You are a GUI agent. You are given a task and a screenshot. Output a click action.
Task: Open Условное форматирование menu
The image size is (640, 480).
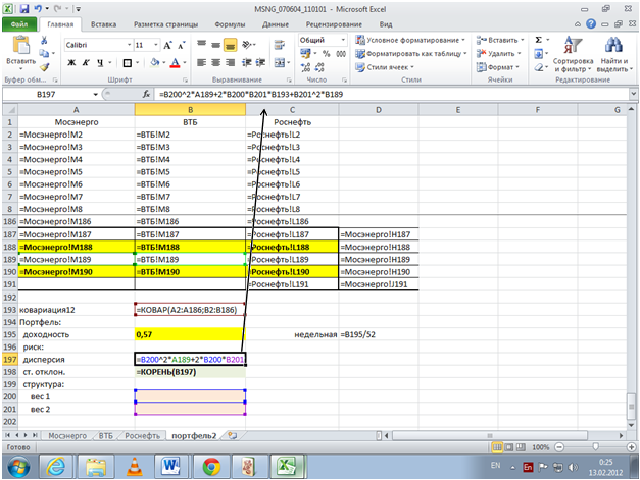[410, 40]
